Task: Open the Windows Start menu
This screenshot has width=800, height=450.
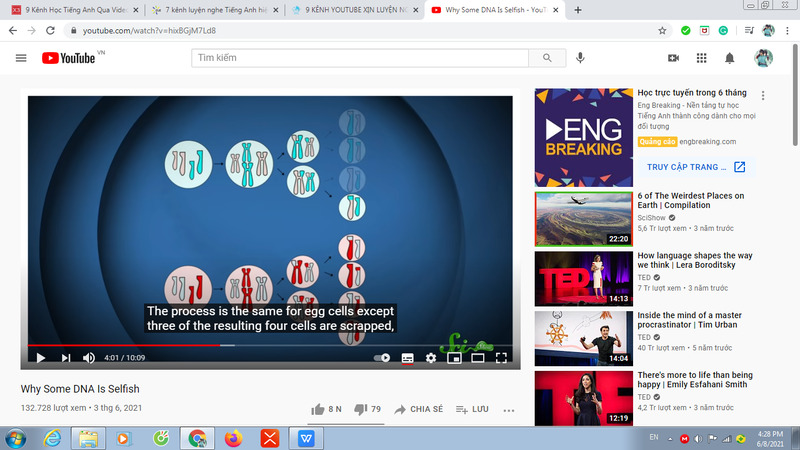Action: [16, 438]
